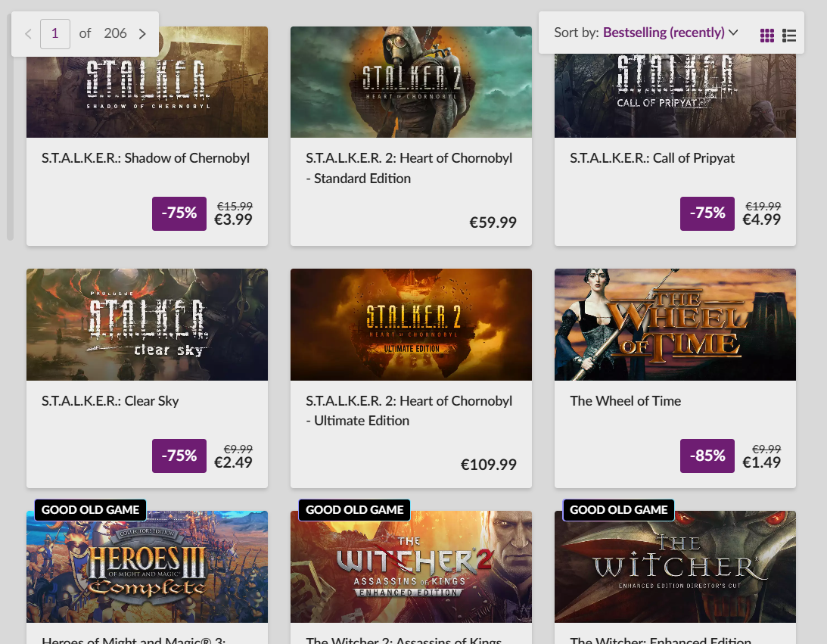Click the -85% discount badge

pos(707,456)
